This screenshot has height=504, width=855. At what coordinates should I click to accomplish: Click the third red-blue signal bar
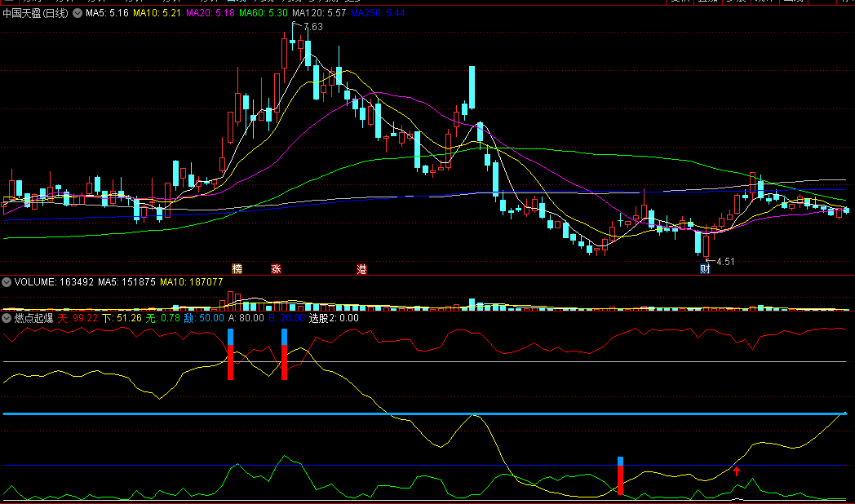point(620,476)
